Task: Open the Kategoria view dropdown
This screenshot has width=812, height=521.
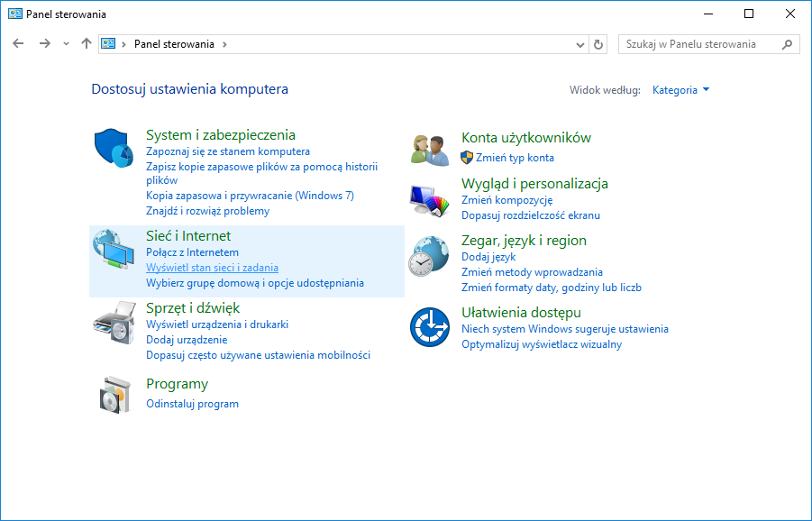Action: [680, 90]
